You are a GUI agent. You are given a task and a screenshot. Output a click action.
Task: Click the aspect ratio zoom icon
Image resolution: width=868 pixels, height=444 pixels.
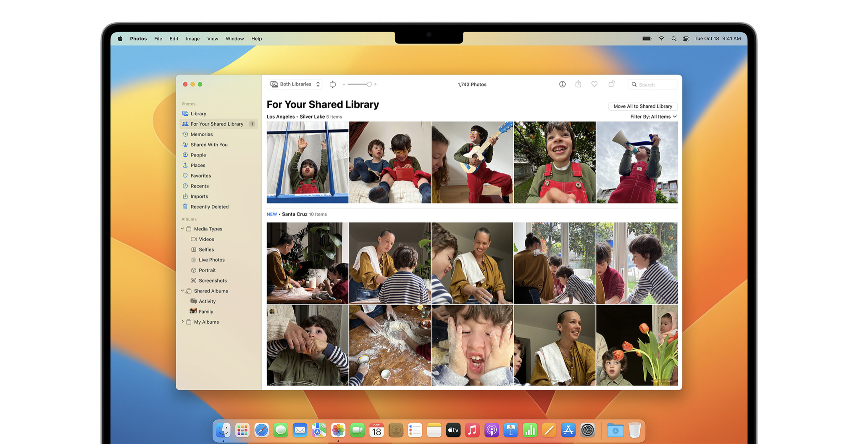pyautogui.click(x=332, y=85)
